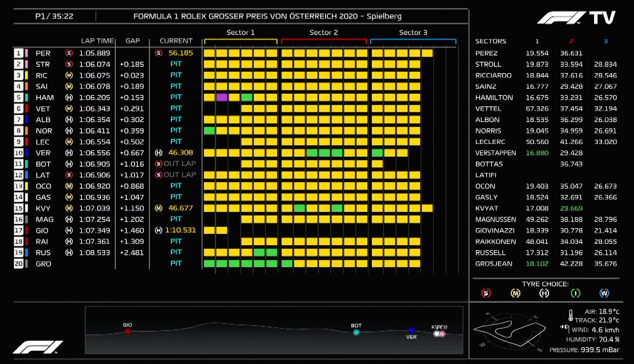This screenshot has height=364, width=634.
Task: Click RIC's medium tyre icon
Action: pyautogui.click(x=69, y=75)
